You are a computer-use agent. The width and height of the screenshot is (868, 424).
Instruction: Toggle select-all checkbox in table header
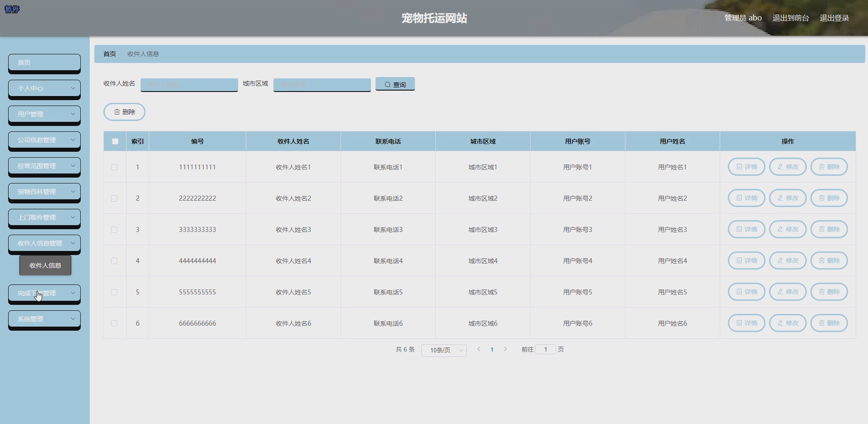coord(115,141)
